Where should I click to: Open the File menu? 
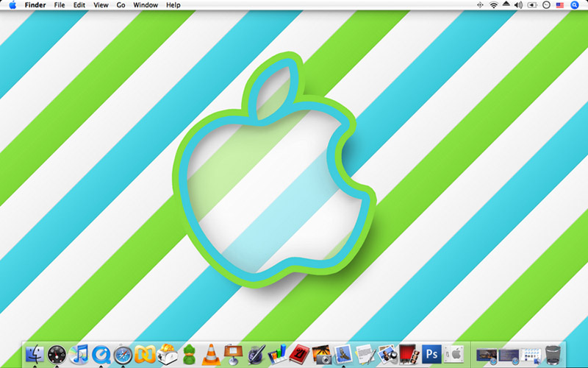pos(60,5)
